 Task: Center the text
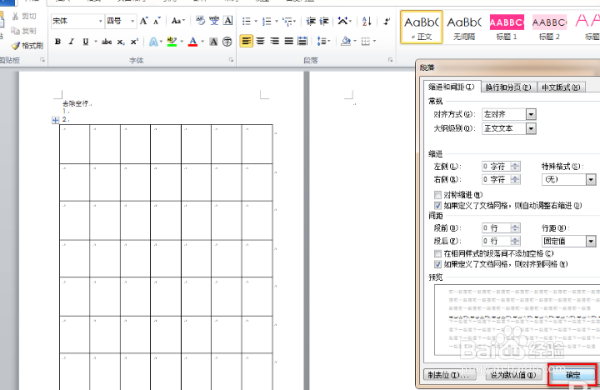[x=260, y=41]
